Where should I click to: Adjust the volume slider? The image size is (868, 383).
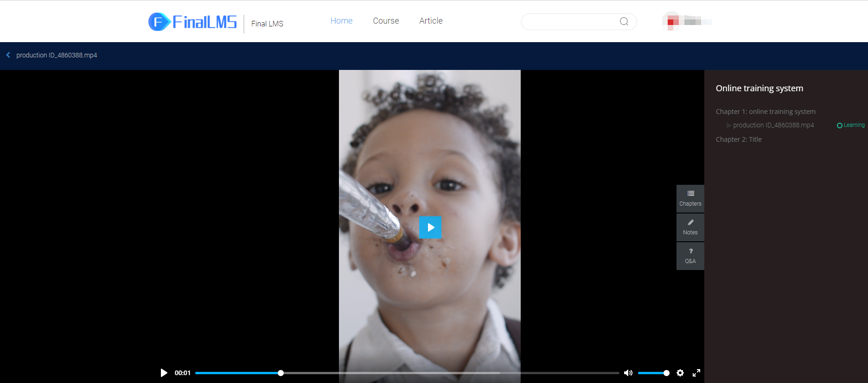point(653,373)
